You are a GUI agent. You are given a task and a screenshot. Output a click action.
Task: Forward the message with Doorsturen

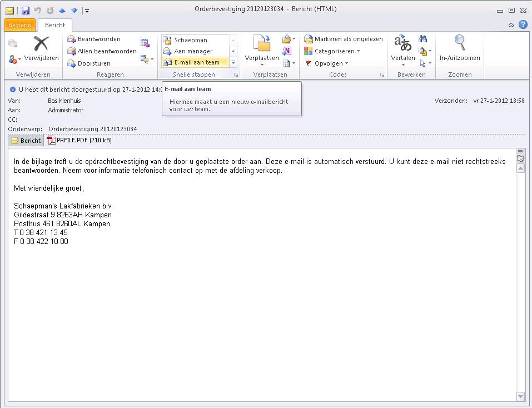[x=89, y=63]
